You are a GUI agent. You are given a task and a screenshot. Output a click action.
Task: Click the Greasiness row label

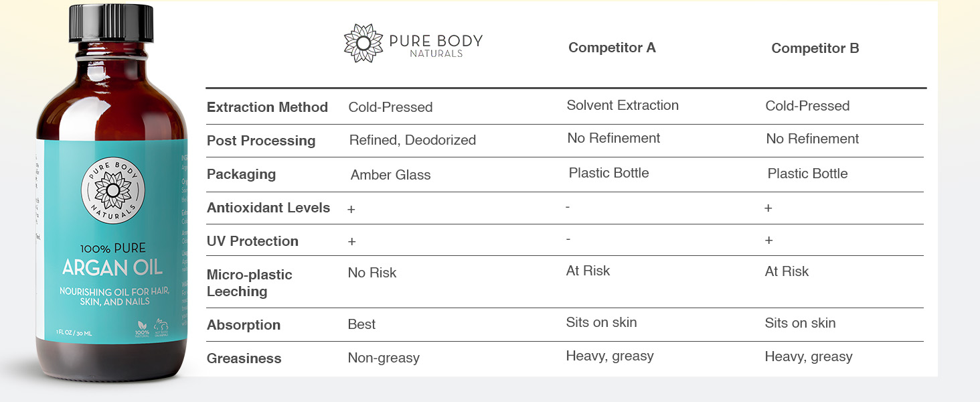click(x=244, y=358)
